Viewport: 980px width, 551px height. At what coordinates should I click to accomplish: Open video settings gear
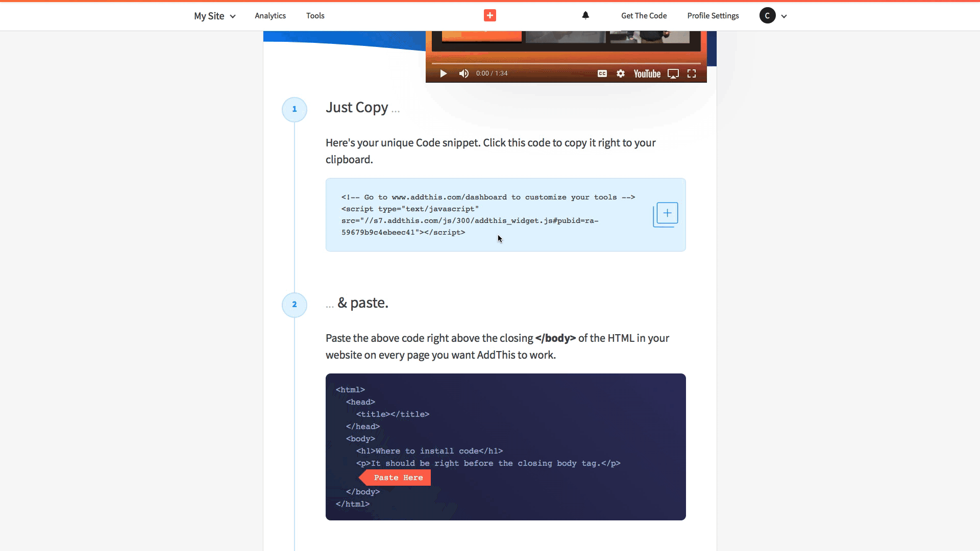coord(621,73)
